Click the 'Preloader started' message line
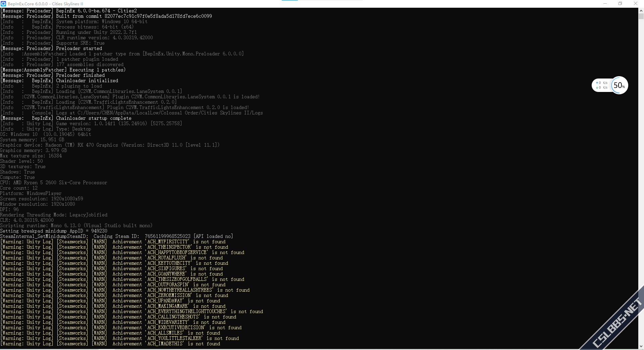This screenshot has width=644, height=350. pyautogui.click(x=51, y=48)
